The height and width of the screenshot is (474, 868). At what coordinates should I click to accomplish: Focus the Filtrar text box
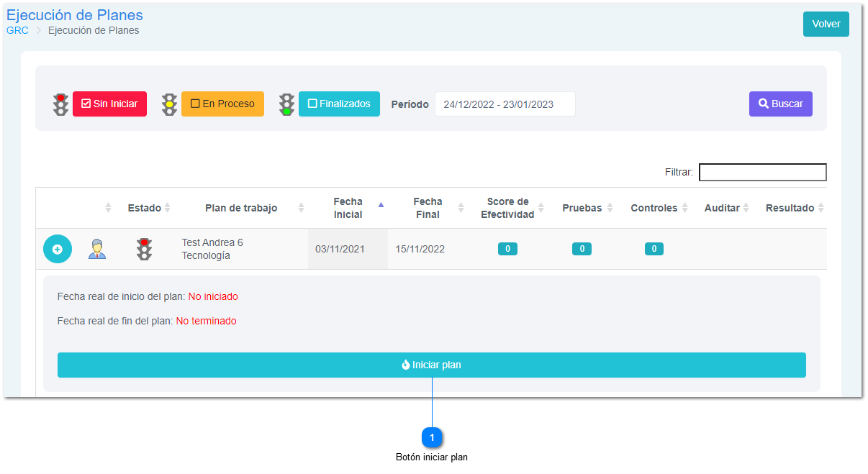pos(763,172)
